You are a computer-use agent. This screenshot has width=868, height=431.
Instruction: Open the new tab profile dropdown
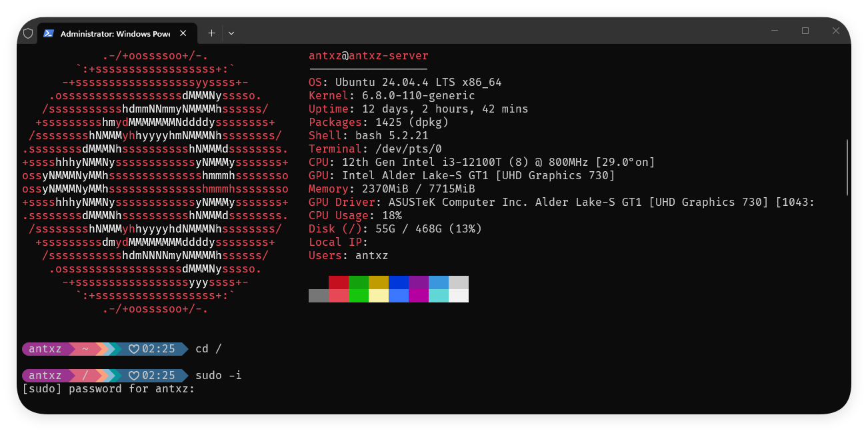[x=231, y=33]
